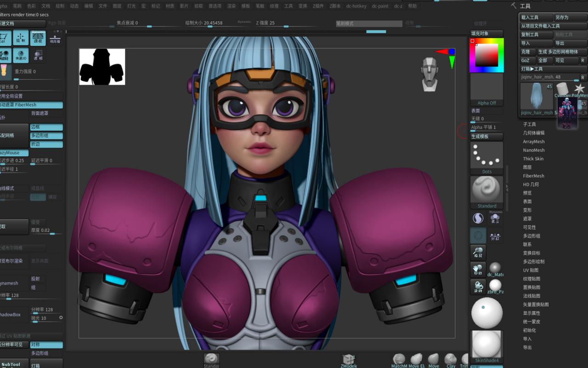
Task: Expand the ArrayMesh section
Action: [533, 142]
